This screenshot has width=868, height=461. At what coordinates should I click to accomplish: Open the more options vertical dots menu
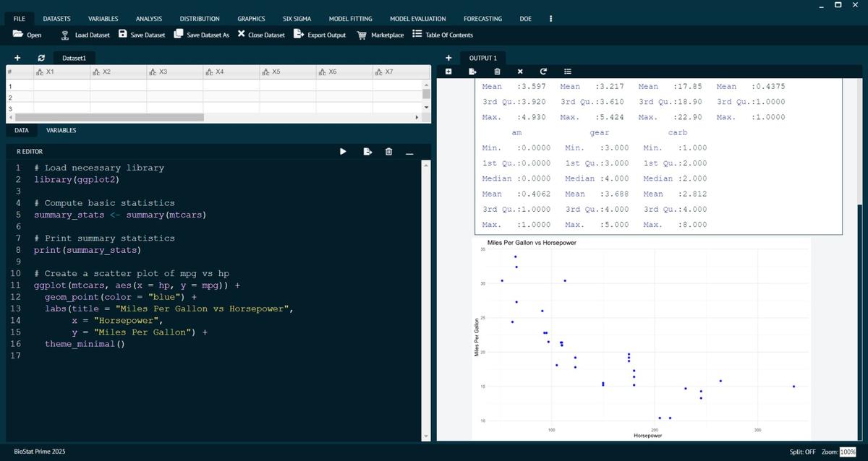551,19
